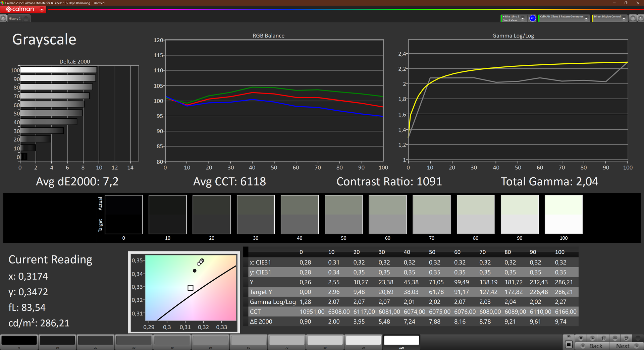Image resolution: width=644 pixels, height=350 pixels.
Task: Click the Next button
Action: [626, 346]
